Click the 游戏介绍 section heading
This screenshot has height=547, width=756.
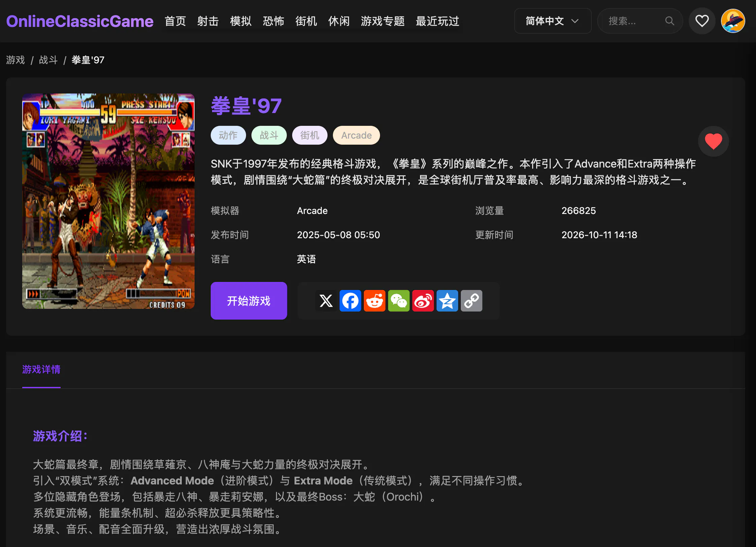(60, 436)
